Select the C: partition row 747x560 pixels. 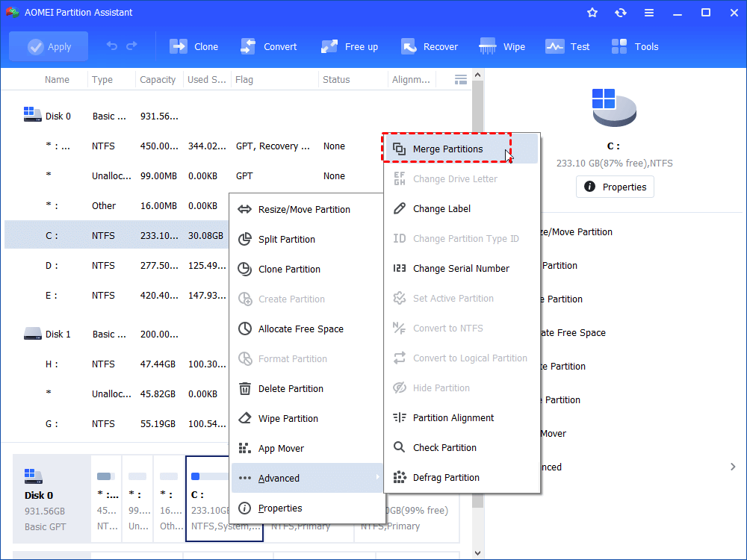(117, 236)
